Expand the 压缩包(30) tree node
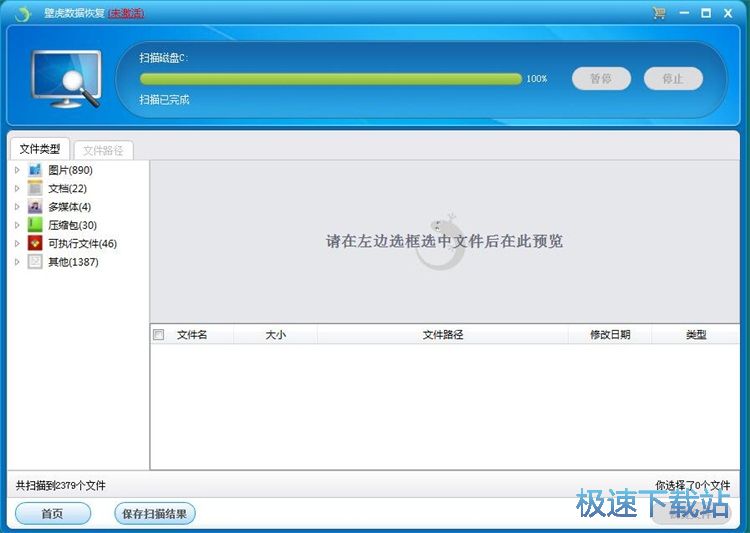Screen dimensions: 750x533 pyautogui.click(x=17, y=225)
